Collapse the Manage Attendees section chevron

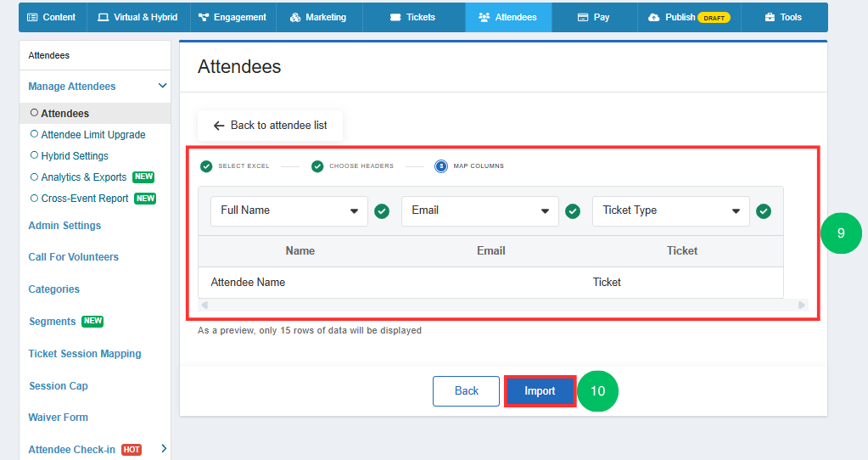pos(162,86)
